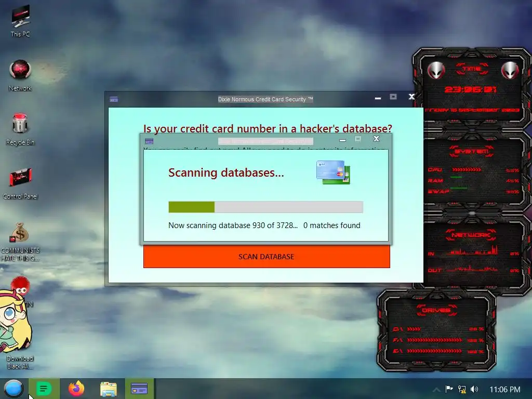Open the COMMUNISTS HATE THIS money bag icon
The image size is (532, 399).
click(20, 242)
